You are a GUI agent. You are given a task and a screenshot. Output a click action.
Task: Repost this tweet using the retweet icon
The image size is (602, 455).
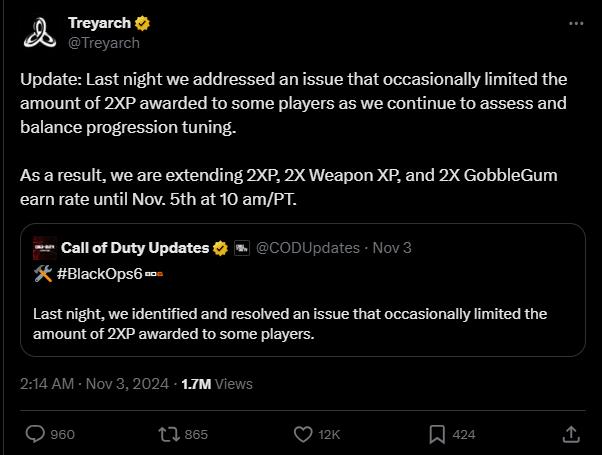tap(167, 434)
